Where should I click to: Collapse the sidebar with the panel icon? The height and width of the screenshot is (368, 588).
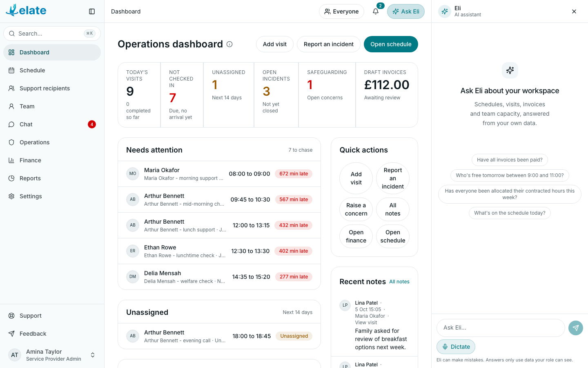pyautogui.click(x=92, y=11)
